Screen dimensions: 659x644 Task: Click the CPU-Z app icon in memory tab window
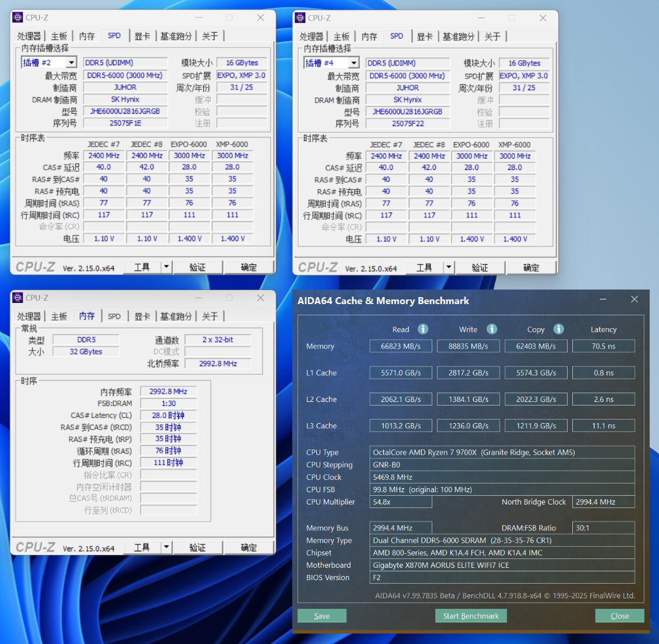tap(18, 298)
